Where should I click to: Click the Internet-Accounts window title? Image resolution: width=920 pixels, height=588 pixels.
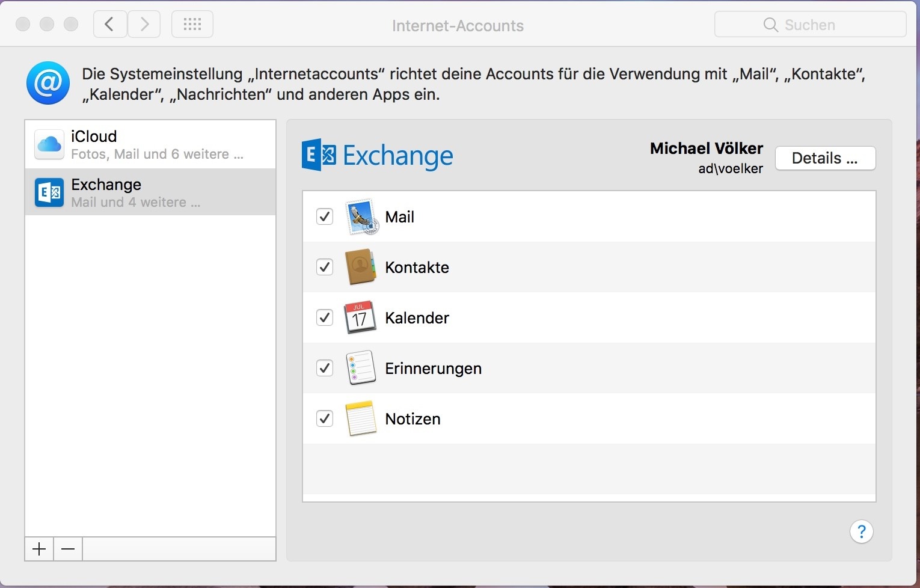point(458,26)
